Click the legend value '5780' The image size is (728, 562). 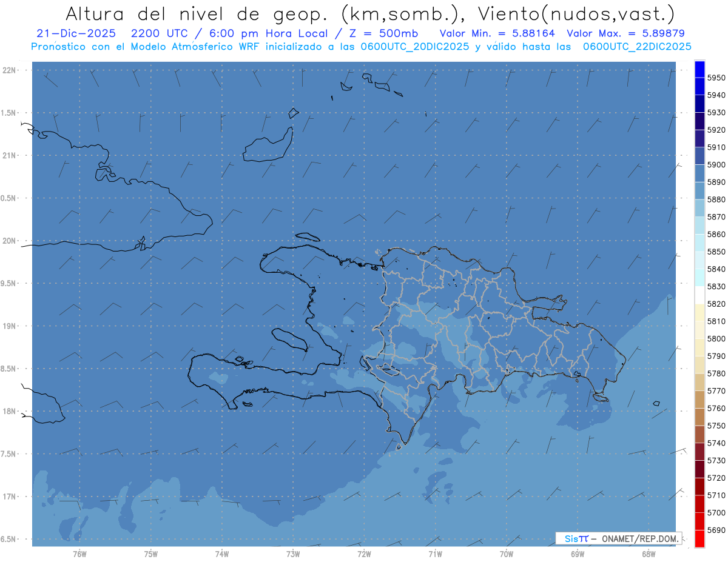coord(716,373)
